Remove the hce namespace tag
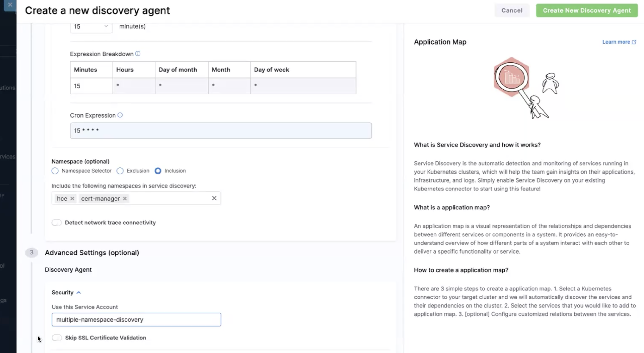 (72, 199)
